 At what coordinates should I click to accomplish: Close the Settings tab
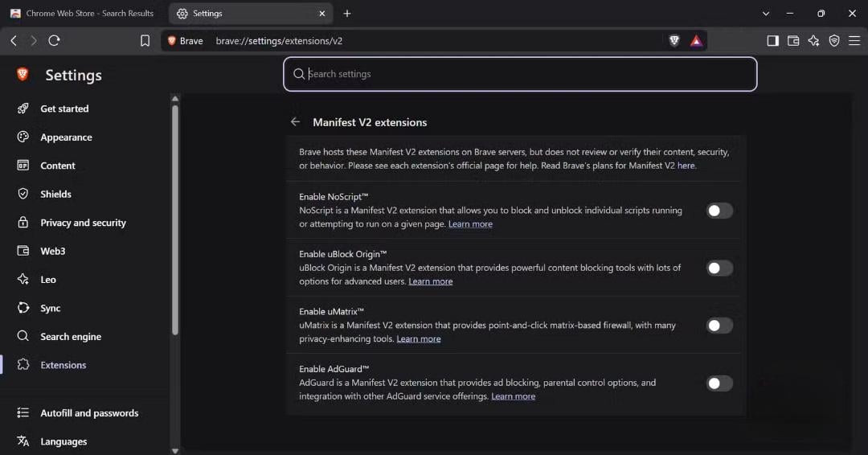point(322,14)
